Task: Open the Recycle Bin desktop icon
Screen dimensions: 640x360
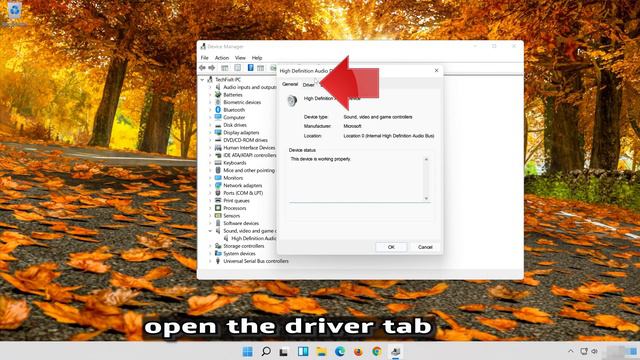Action: click(x=14, y=11)
